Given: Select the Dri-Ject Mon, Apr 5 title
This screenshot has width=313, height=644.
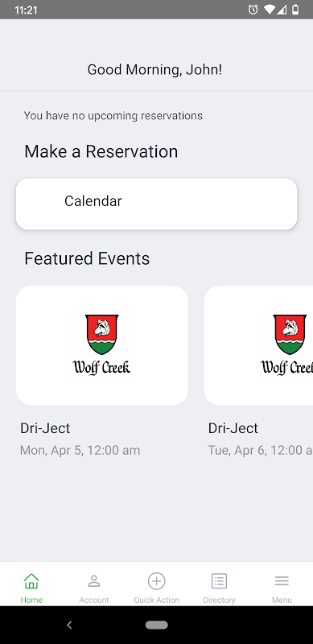Looking at the screenshot, I should 45,428.
